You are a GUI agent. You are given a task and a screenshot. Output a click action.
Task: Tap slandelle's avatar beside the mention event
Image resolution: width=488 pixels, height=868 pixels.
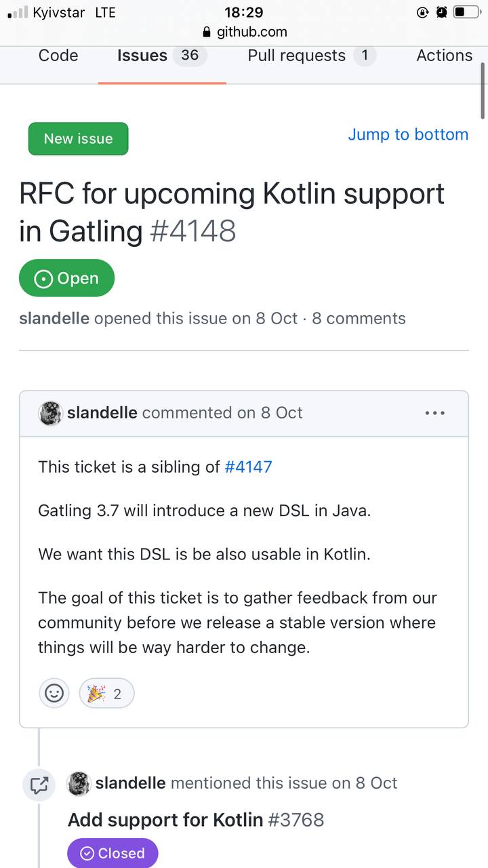point(79,783)
